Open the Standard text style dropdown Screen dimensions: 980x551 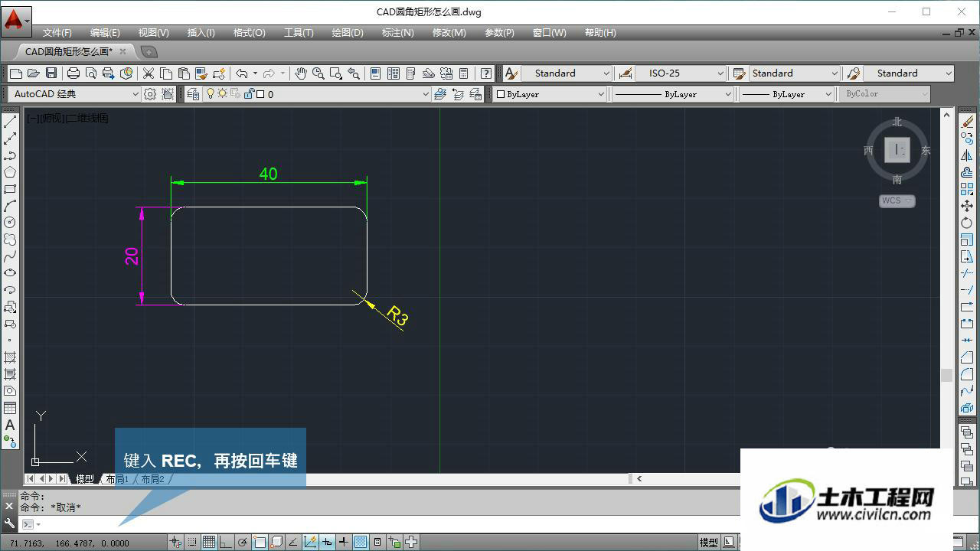tap(566, 73)
